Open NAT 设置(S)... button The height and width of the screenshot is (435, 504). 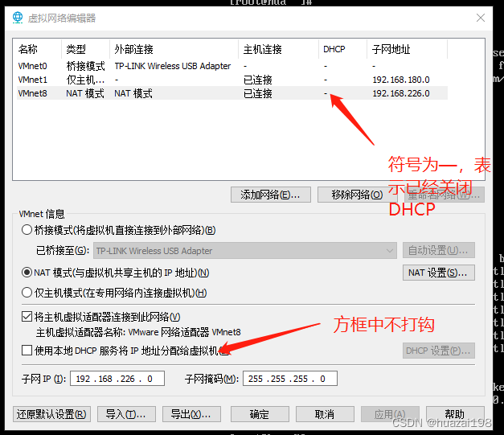click(438, 273)
